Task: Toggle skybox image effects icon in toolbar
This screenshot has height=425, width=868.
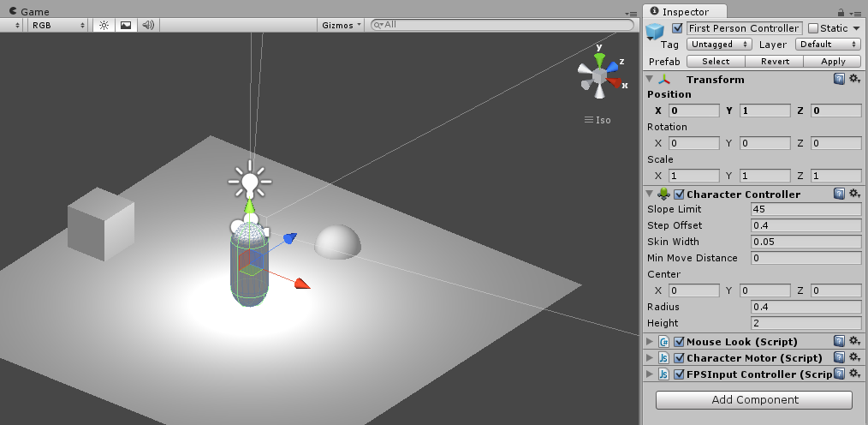Action: click(x=126, y=25)
